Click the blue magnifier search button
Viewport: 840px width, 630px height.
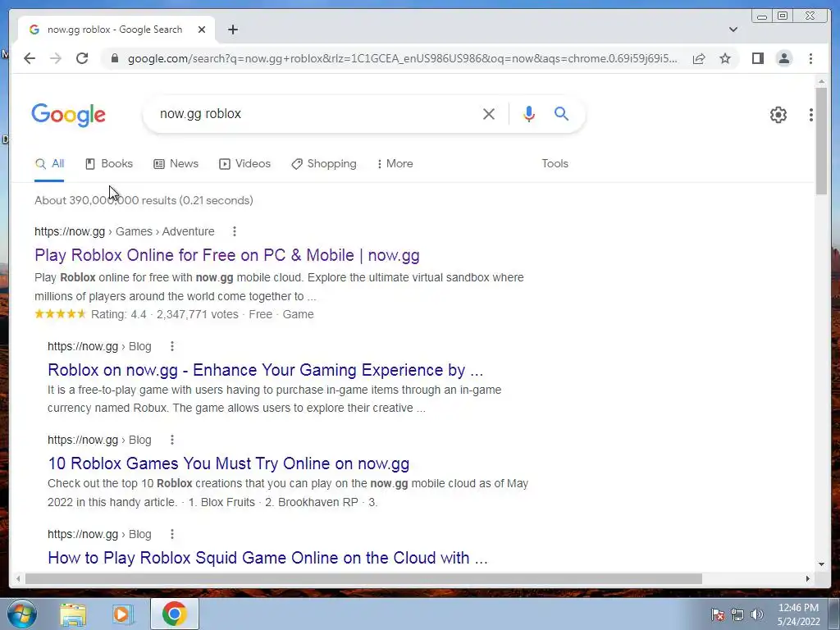(561, 113)
